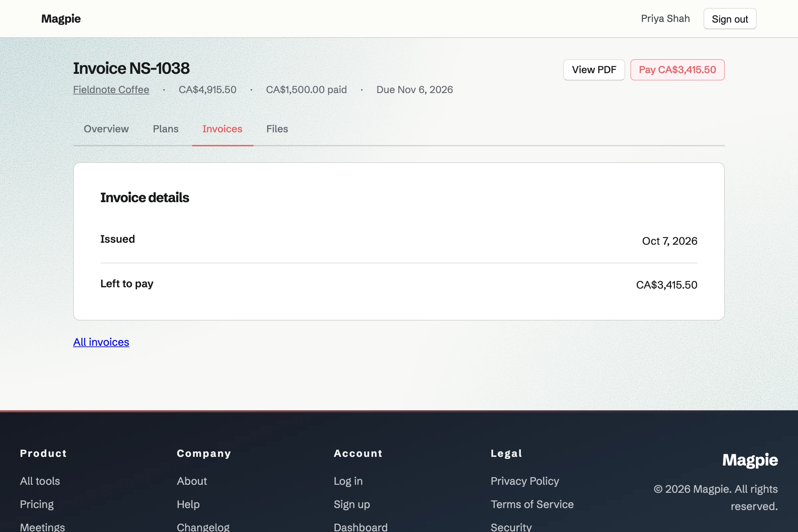Select the Invoices tab
The height and width of the screenshot is (532, 798).
pos(222,129)
